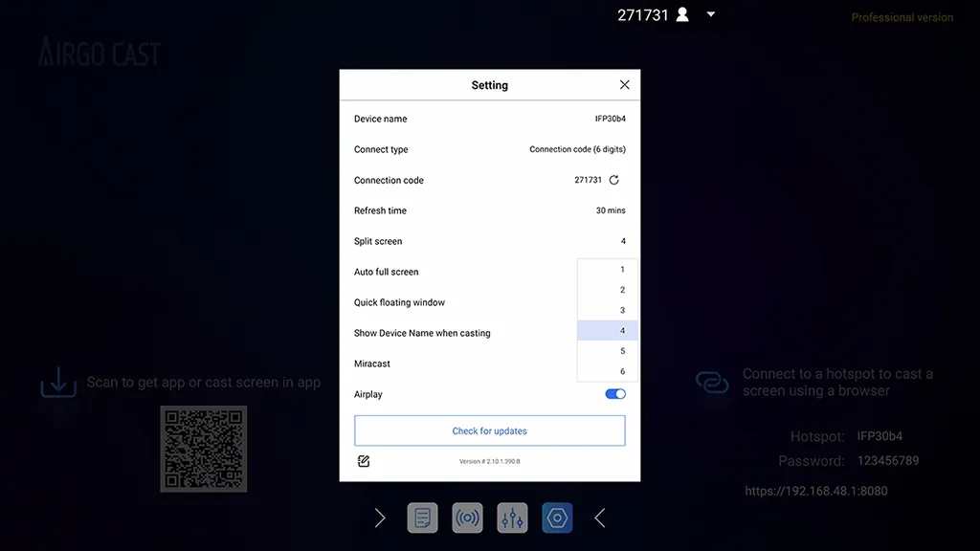This screenshot has height=551, width=980.
Task: Click the edit pencil icon in Setting dialog
Action: [363, 460]
